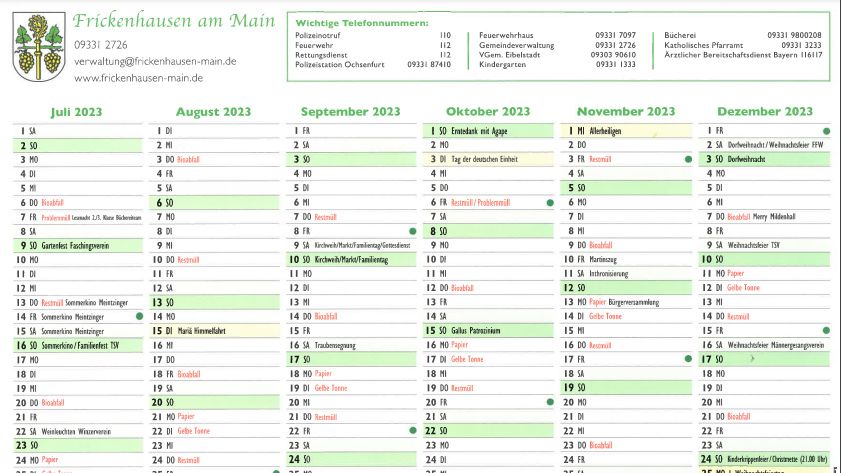Click the green dot on 17 FR in November
The height and width of the screenshot is (473, 841).
pyautogui.click(x=688, y=359)
